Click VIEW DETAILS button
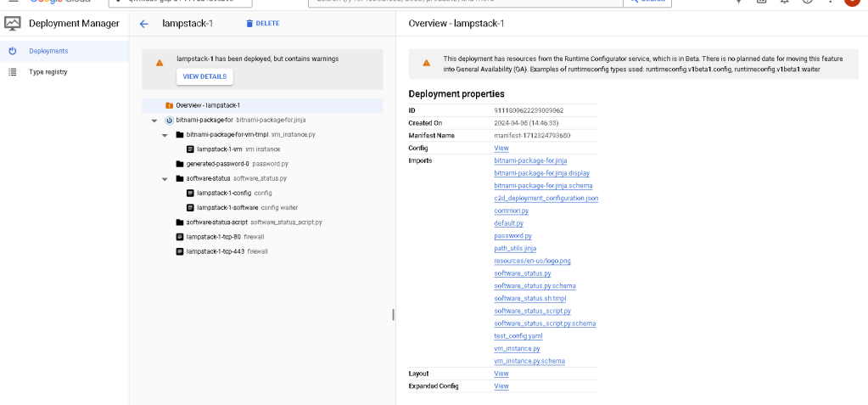Image resolution: width=868 pixels, height=405 pixels. tap(204, 76)
